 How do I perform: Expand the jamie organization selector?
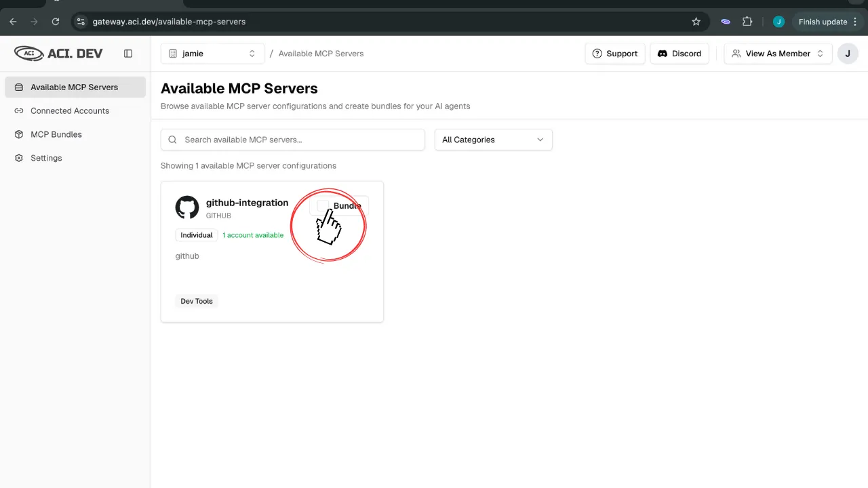(x=212, y=54)
